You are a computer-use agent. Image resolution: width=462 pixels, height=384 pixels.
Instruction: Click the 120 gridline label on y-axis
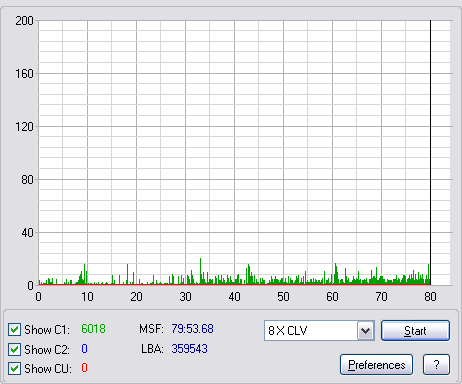pos(24,127)
